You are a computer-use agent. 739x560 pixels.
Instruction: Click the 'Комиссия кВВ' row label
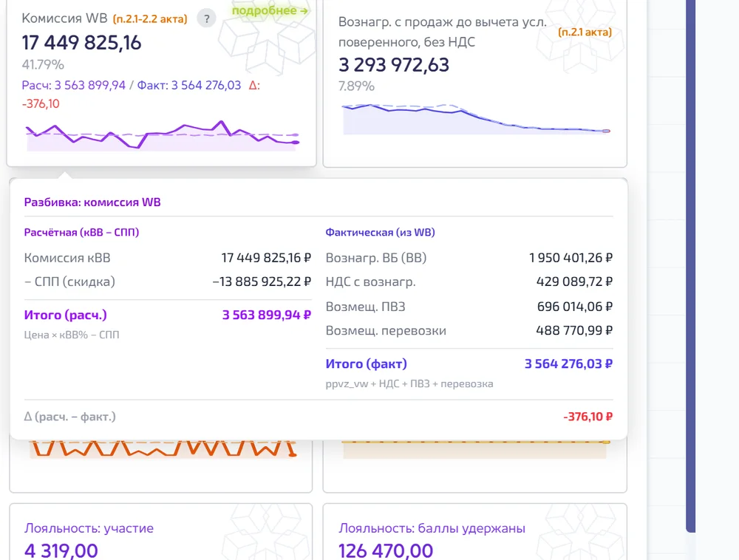[67, 258]
